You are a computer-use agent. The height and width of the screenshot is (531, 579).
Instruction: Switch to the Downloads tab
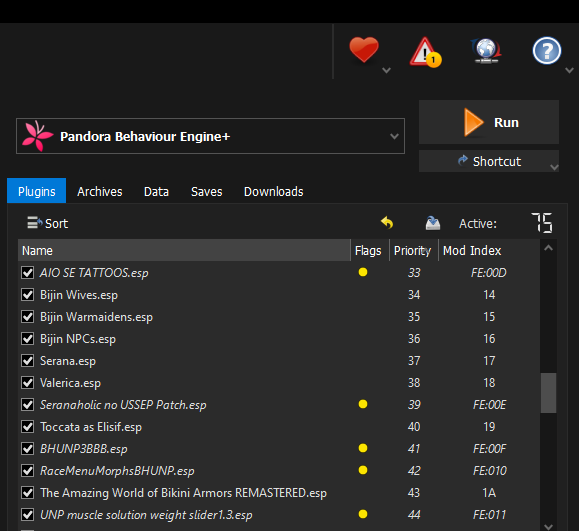pyautogui.click(x=274, y=191)
